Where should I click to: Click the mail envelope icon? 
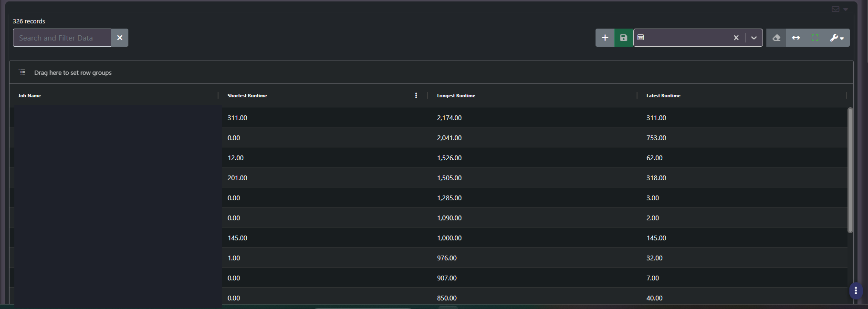click(x=836, y=9)
